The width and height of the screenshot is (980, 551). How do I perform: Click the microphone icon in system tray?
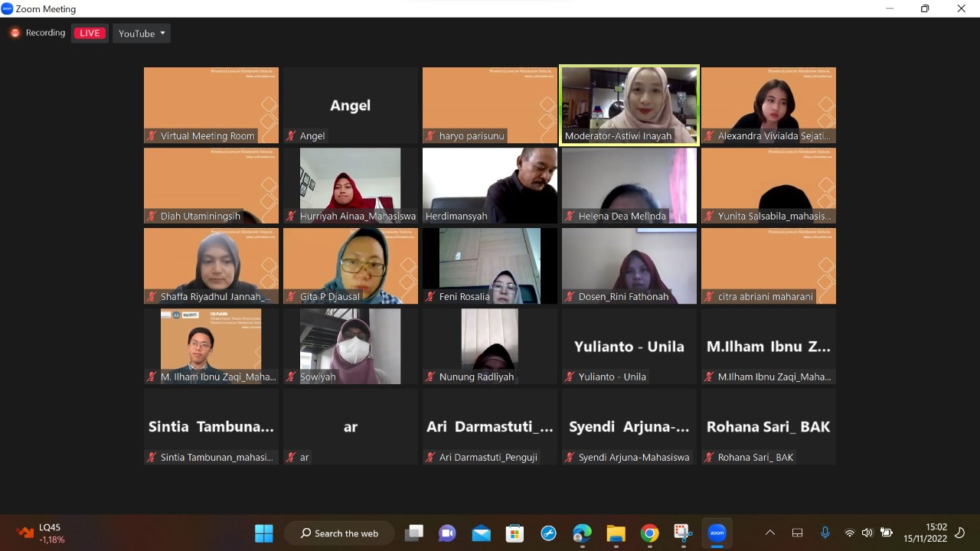(825, 533)
